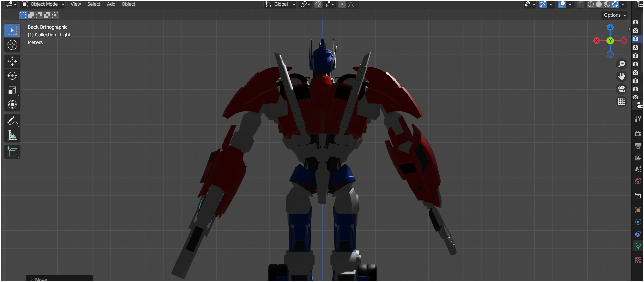Set selection mode to intersect
644x282 pixels.
55,15
